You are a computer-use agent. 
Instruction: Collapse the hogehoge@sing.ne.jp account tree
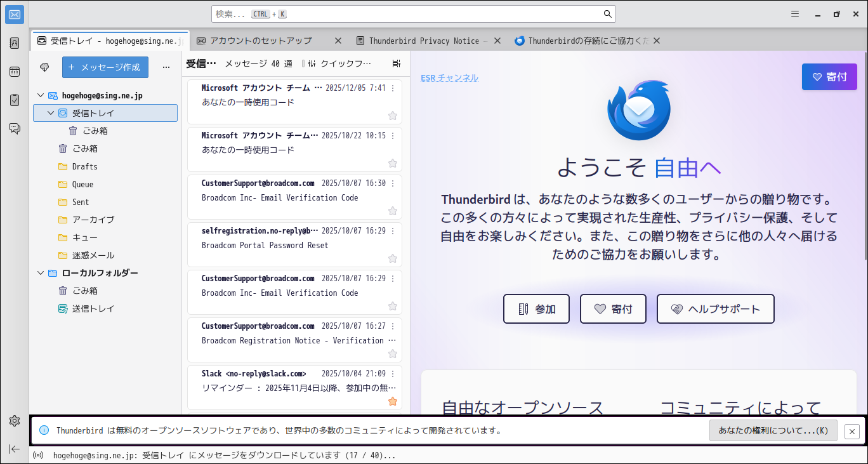click(x=41, y=95)
